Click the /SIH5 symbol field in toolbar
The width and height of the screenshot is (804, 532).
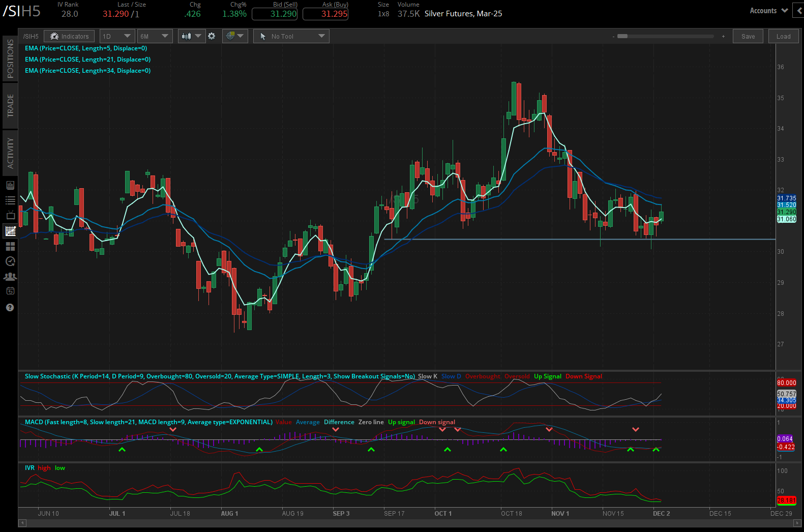pyautogui.click(x=31, y=36)
